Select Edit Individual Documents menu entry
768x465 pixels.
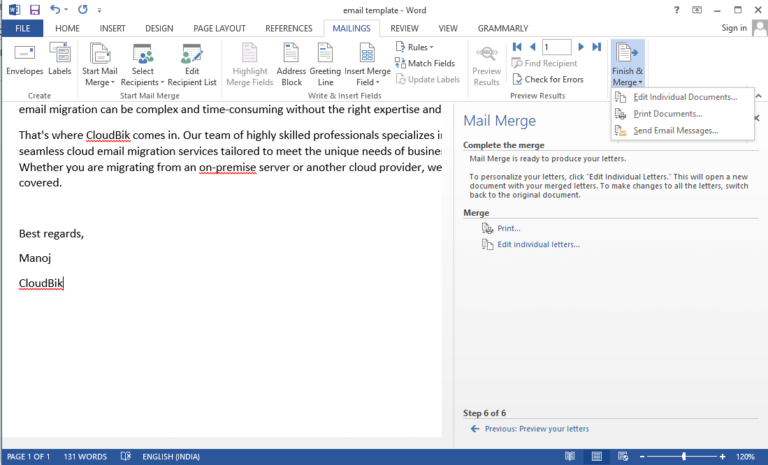pyautogui.click(x=684, y=97)
